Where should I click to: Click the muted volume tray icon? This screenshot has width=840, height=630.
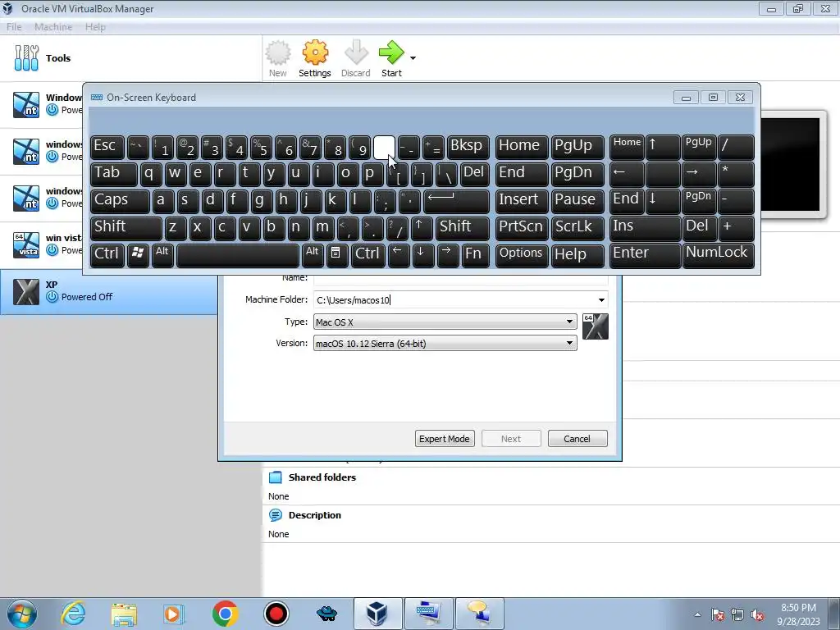tap(757, 615)
